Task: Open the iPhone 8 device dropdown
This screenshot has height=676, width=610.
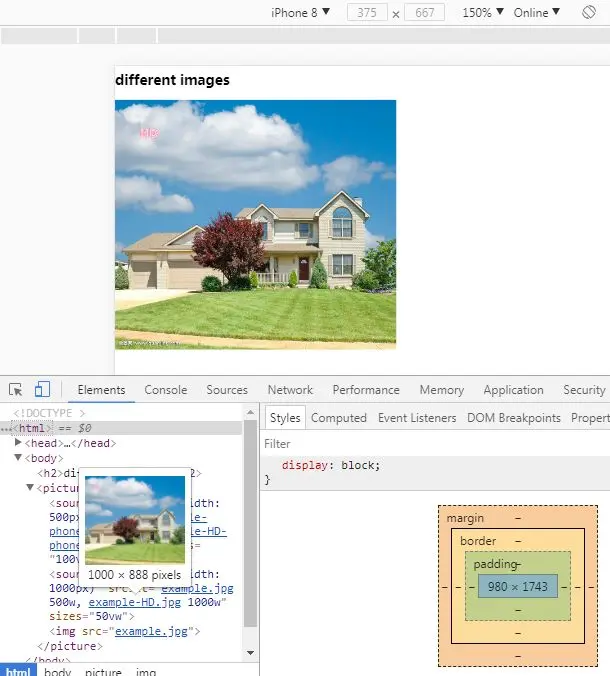Action: tap(300, 13)
